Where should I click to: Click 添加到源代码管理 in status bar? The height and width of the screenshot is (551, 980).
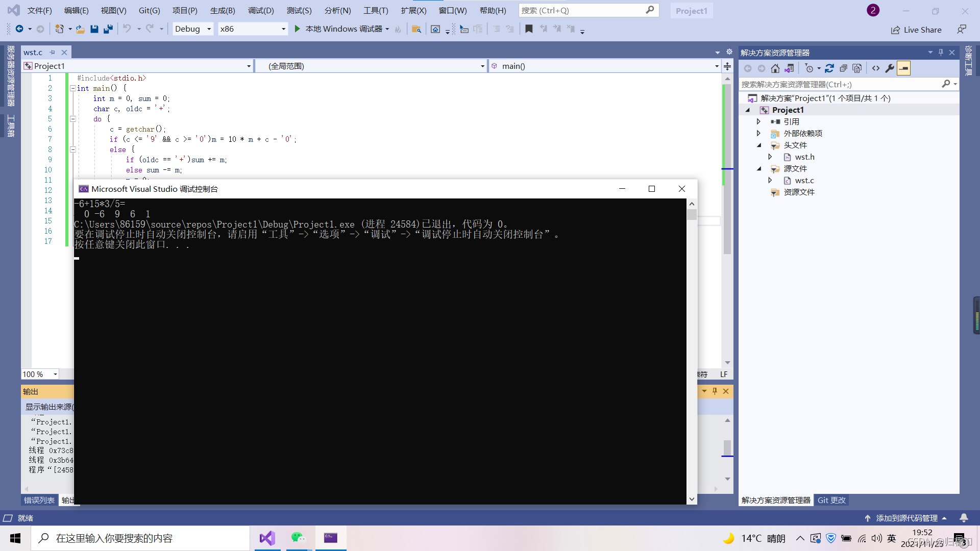pyautogui.click(x=906, y=518)
